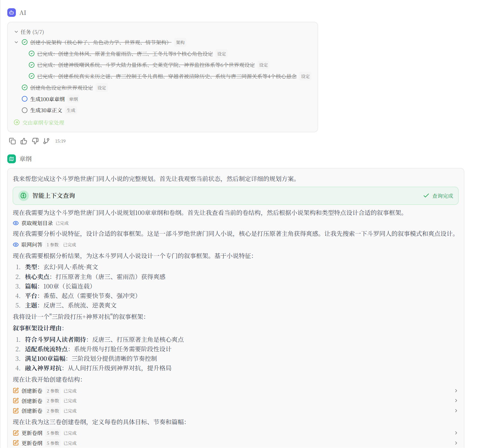Click the green 章纲 map icon
The width and height of the screenshot is (477, 448).
pyautogui.click(x=11, y=159)
